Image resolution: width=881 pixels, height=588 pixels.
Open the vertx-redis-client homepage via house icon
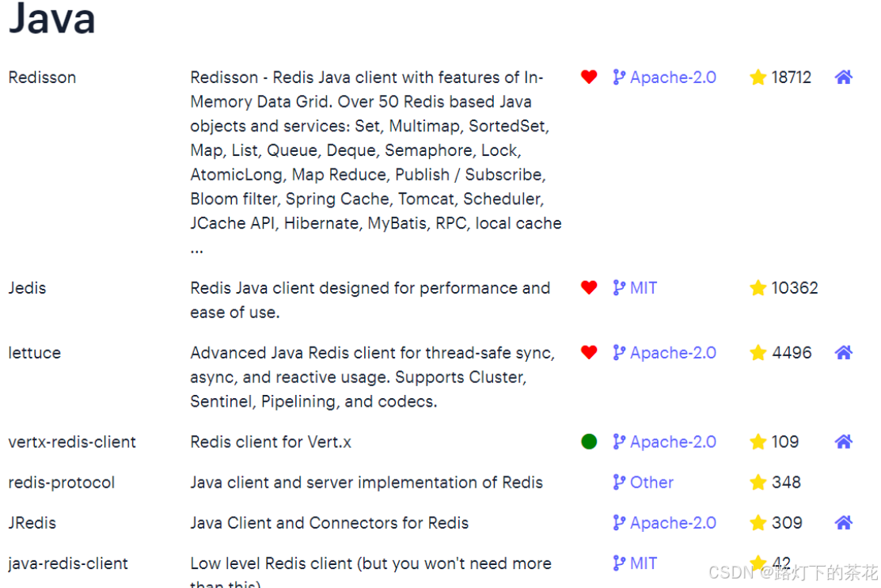pos(843,442)
